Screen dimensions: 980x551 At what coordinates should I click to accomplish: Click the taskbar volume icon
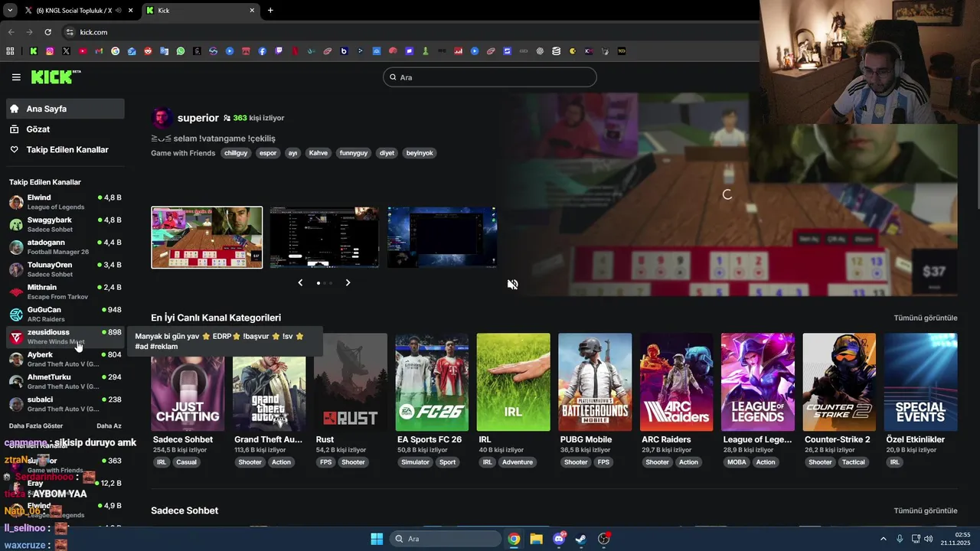tap(927, 539)
